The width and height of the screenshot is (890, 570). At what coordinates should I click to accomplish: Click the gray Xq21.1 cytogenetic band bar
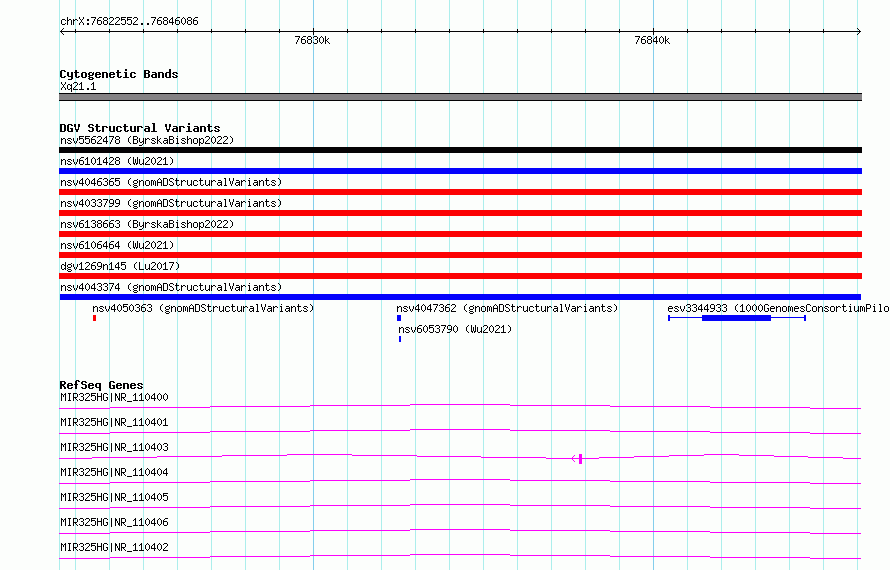460,97
